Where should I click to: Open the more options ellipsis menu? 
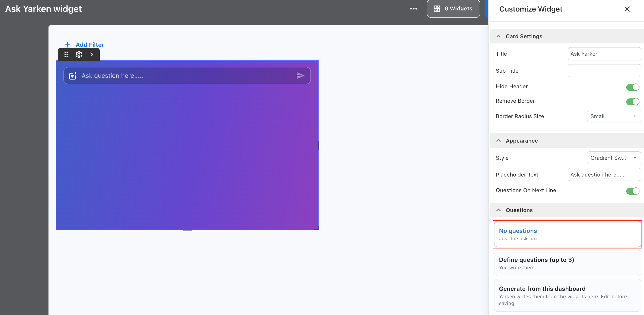(x=414, y=9)
